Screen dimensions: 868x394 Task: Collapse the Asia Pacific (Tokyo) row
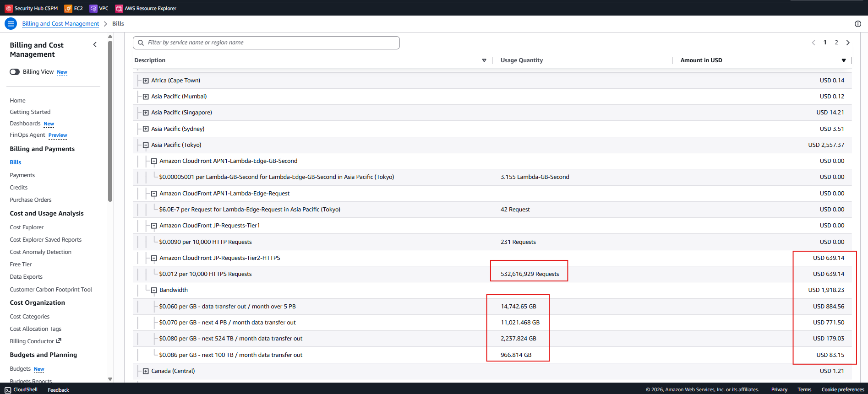click(146, 145)
